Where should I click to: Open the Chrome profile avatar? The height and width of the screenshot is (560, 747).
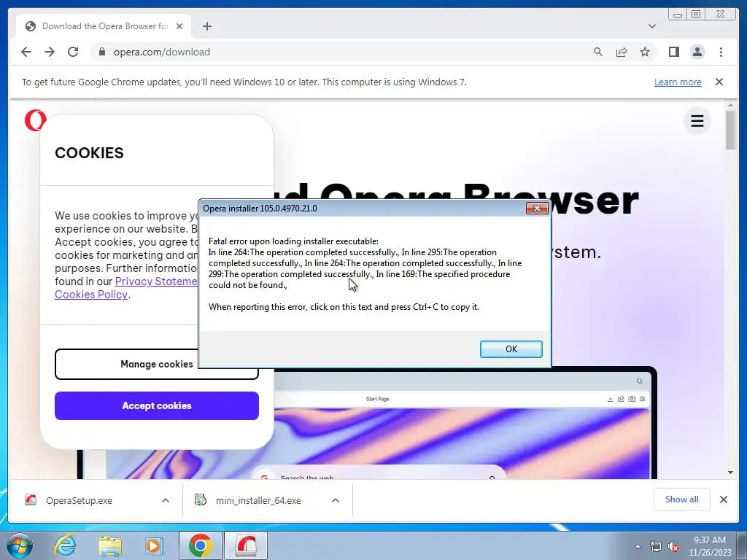click(x=697, y=52)
